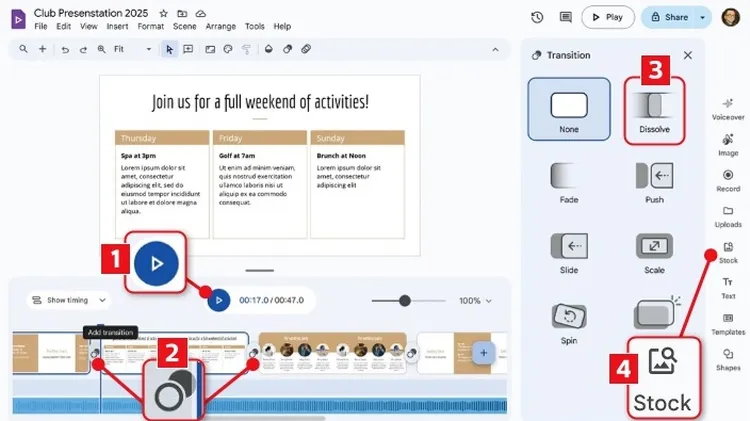Pick the Spin transition
This screenshot has height=421, width=750.
tap(568, 319)
